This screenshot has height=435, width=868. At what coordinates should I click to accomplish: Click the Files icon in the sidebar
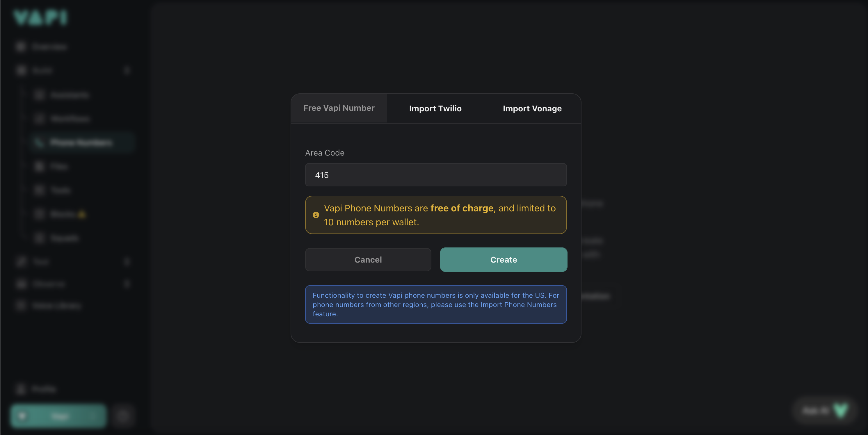pyautogui.click(x=40, y=166)
